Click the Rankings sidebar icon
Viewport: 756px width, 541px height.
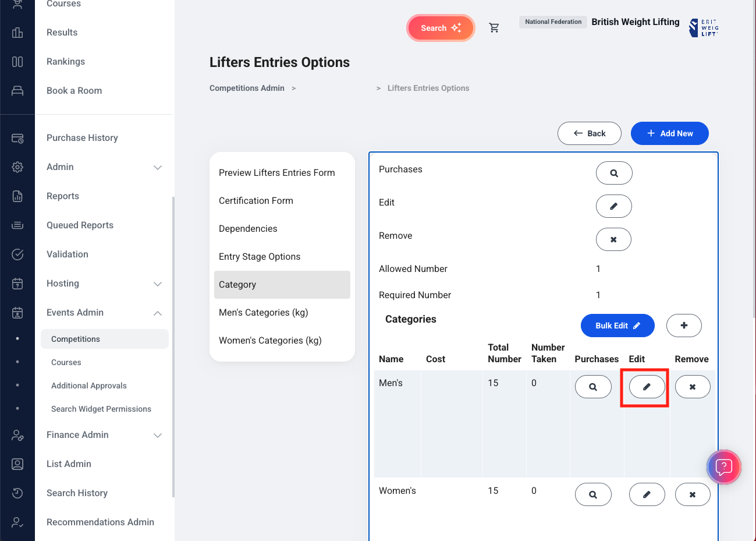(17, 62)
